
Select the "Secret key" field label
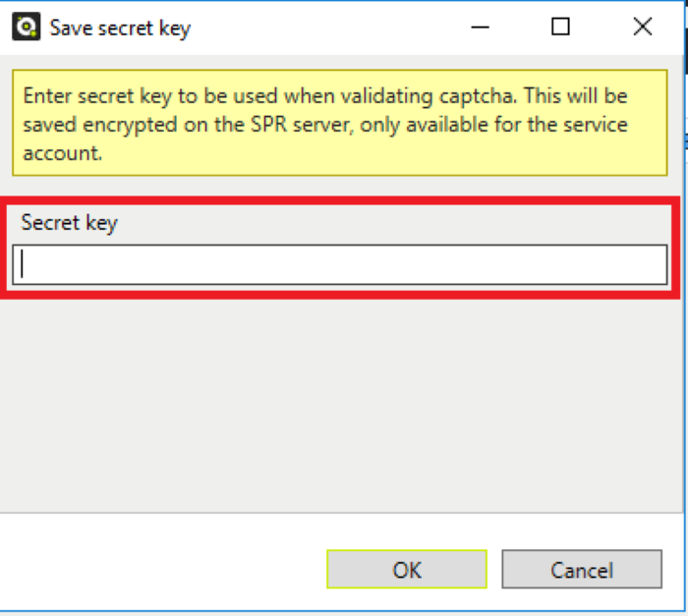[70, 223]
